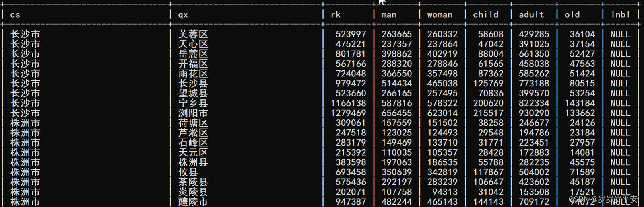Click the woman value 94313
The width and height of the screenshot is (644, 207).
445,192
